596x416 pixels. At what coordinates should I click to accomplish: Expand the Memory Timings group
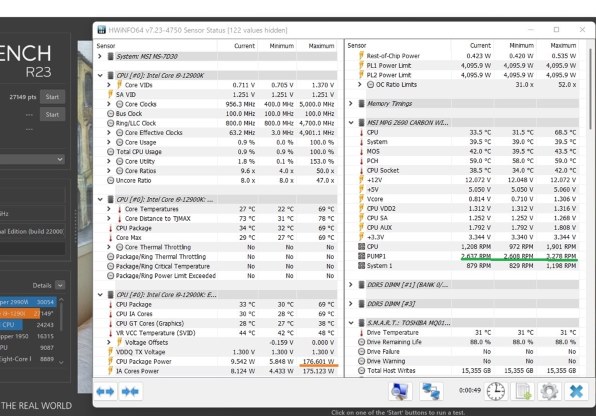click(351, 103)
